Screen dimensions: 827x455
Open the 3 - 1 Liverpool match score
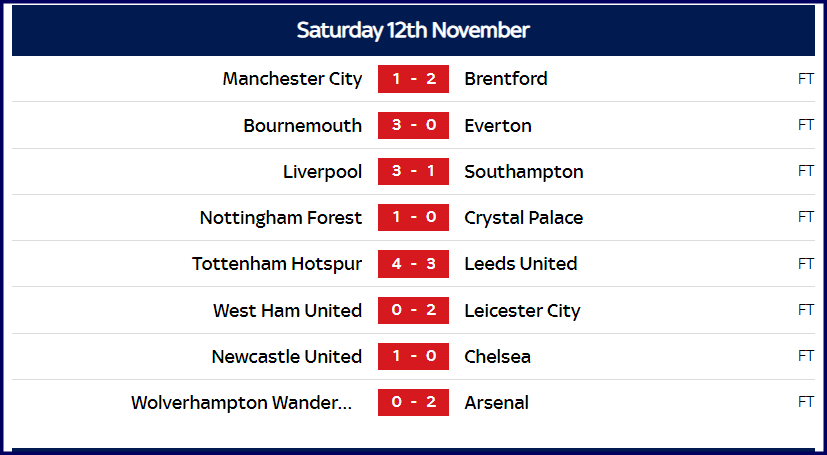(414, 171)
